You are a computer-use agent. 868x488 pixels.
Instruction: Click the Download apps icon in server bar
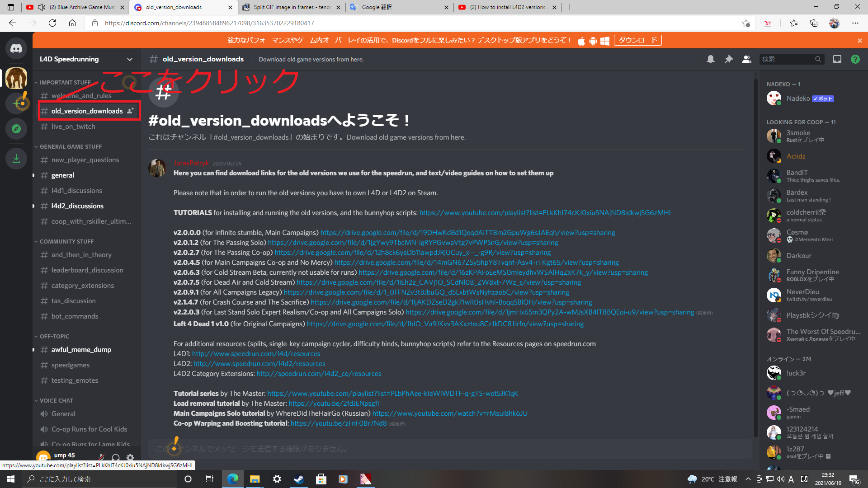pyautogui.click(x=16, y=159)
